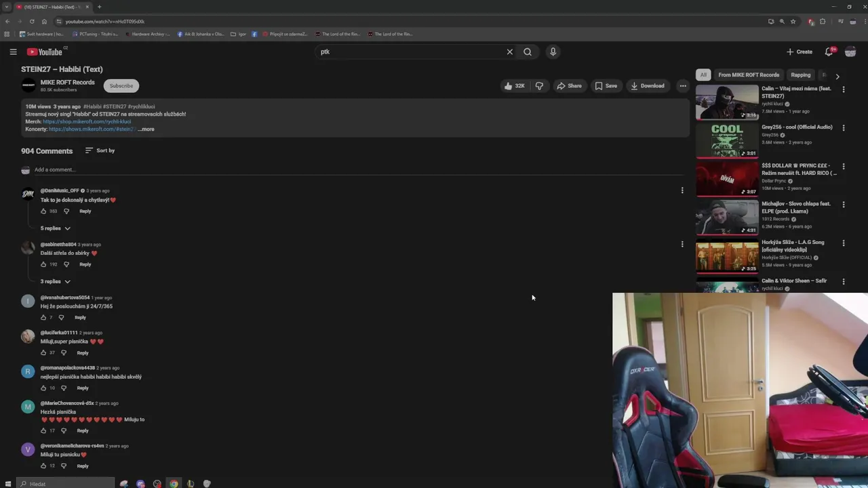Like the video with thumbs up 32K
This screenshot has height=488, width=868.
[x=515, y=86]
